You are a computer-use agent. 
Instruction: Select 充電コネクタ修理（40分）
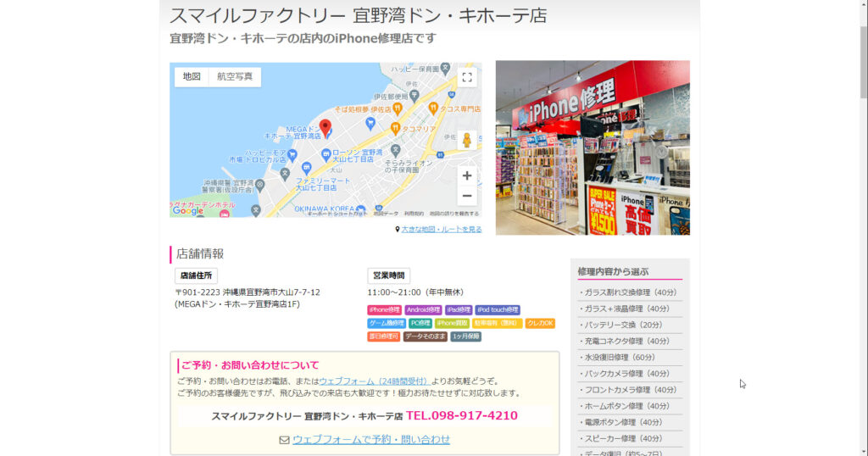tap(630, 341)
